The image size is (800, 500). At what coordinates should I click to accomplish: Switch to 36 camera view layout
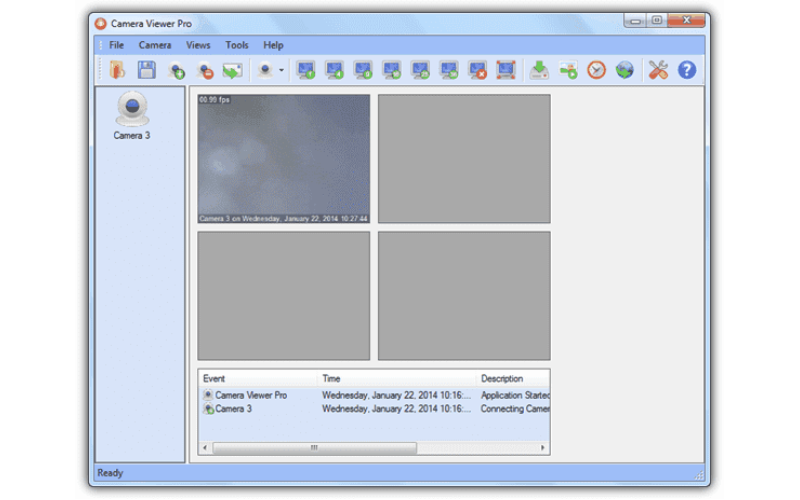coord(449,70)
